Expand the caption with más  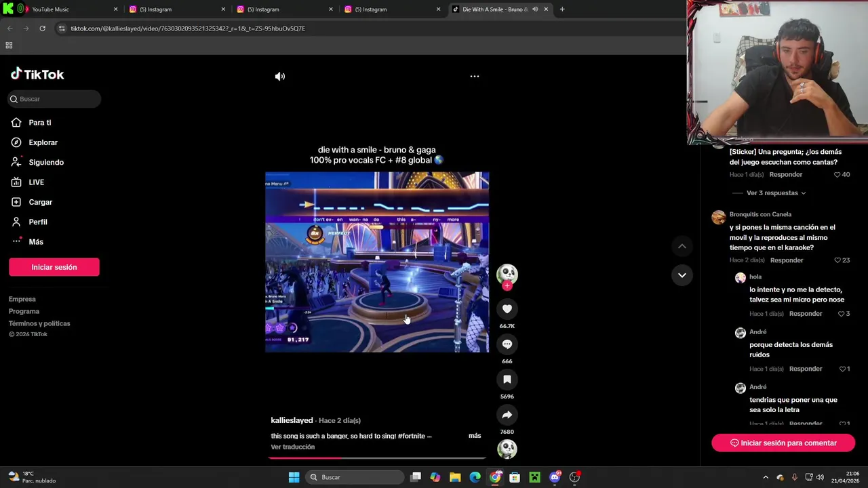click(475, 436)
